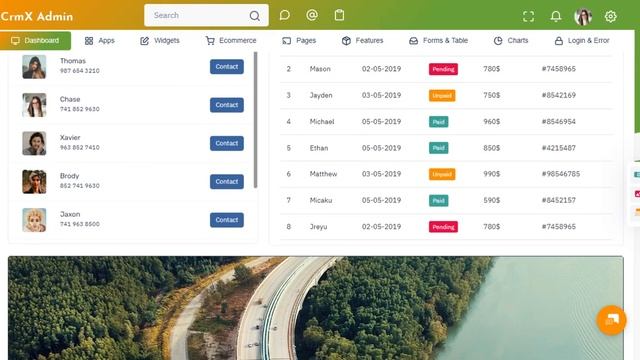Click phone number 987 654 3210

[80, 71]
